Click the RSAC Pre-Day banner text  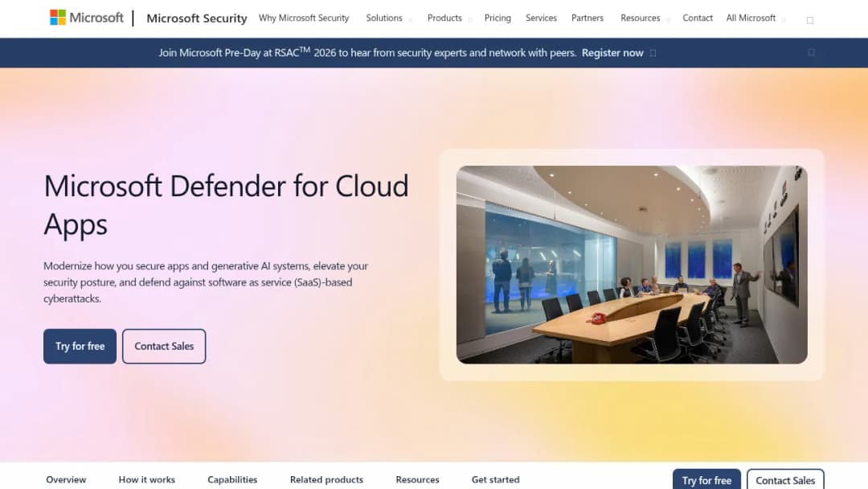pyautogui.click(x=367, y=52)
